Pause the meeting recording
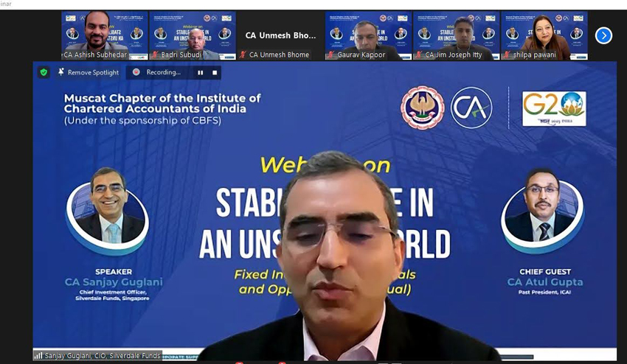 (199, 72)
